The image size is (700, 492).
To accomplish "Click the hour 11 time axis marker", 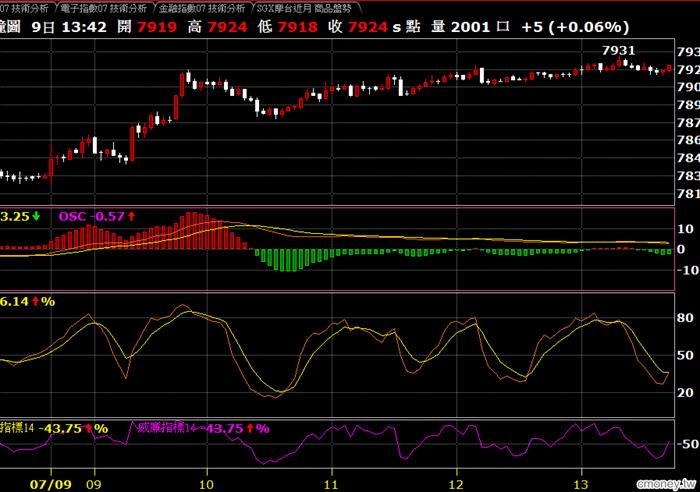I will pos(331,484).
